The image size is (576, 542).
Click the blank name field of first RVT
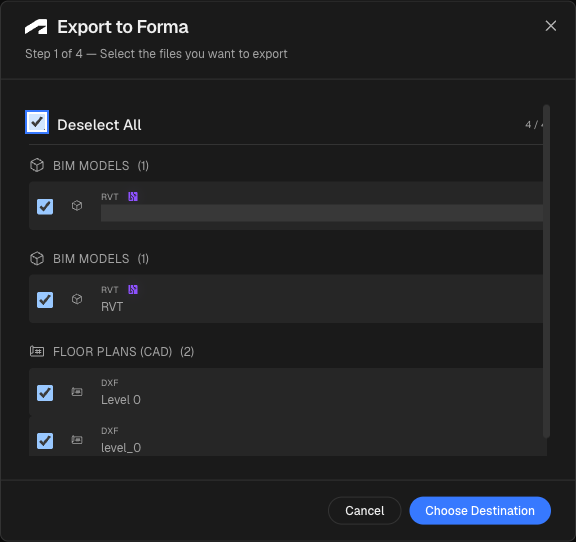pos(322,213)
